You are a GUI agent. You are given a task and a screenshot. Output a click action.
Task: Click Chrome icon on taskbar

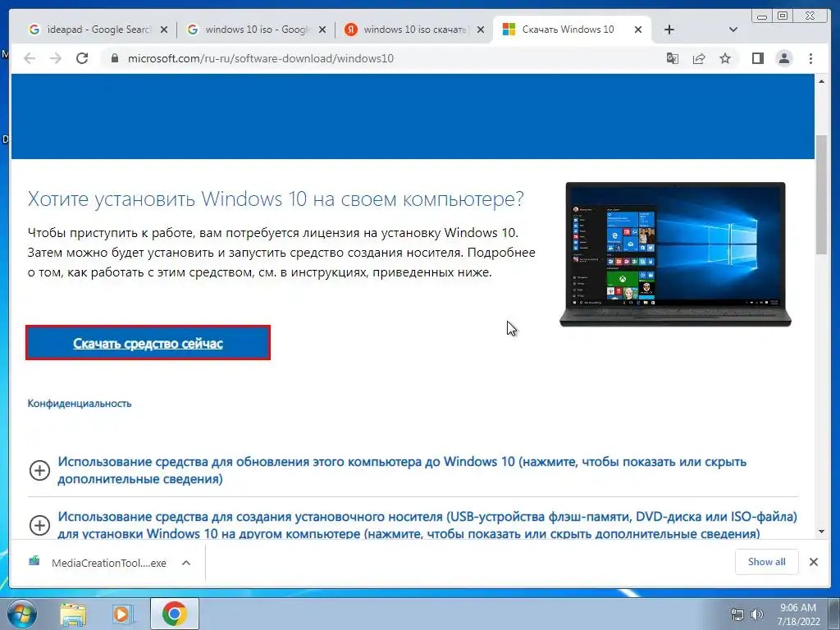point(174,614)
